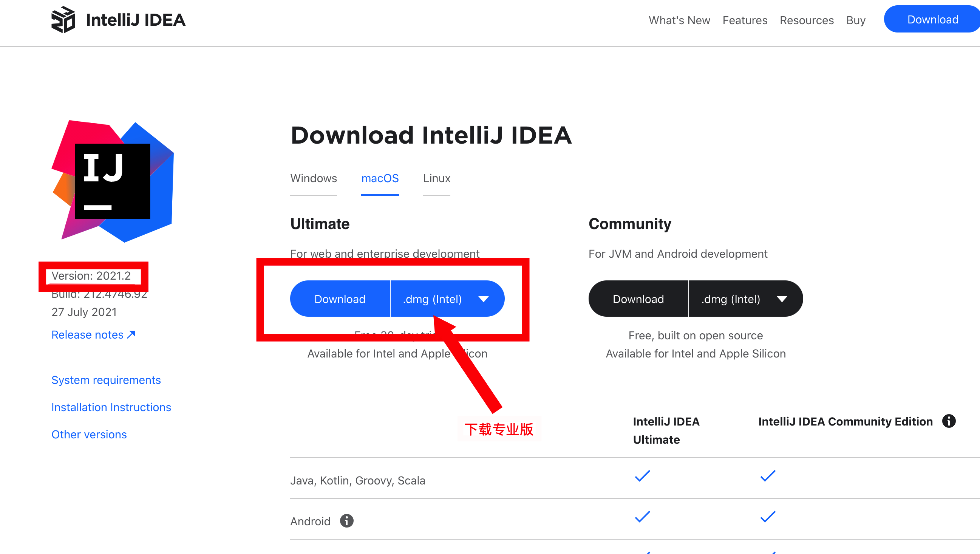980x554 pixels.
Task: Click the Other versions link
Action: (x=89, y=433)
